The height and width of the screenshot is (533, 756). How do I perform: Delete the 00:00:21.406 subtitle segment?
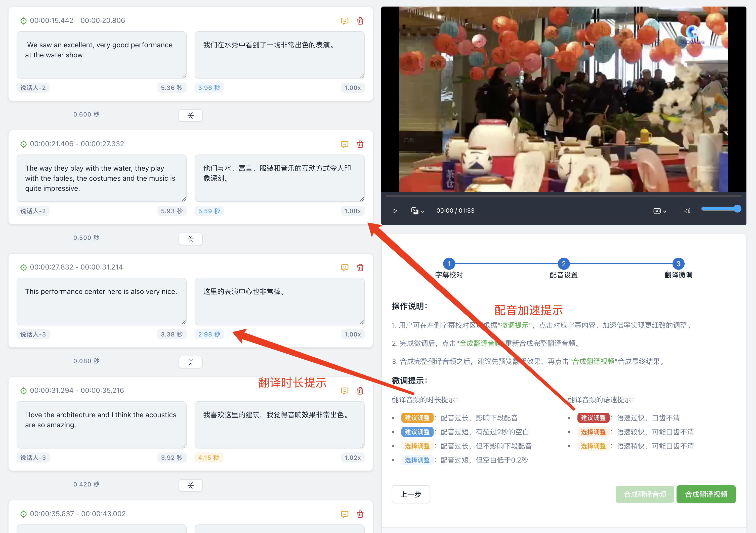pyautogui.click(x=360, y=144)
